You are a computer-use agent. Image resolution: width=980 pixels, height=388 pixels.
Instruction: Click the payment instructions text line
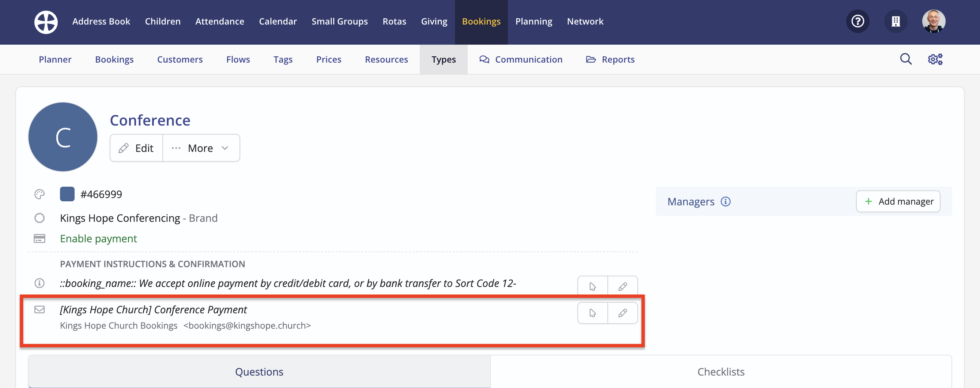pos(288,283)
